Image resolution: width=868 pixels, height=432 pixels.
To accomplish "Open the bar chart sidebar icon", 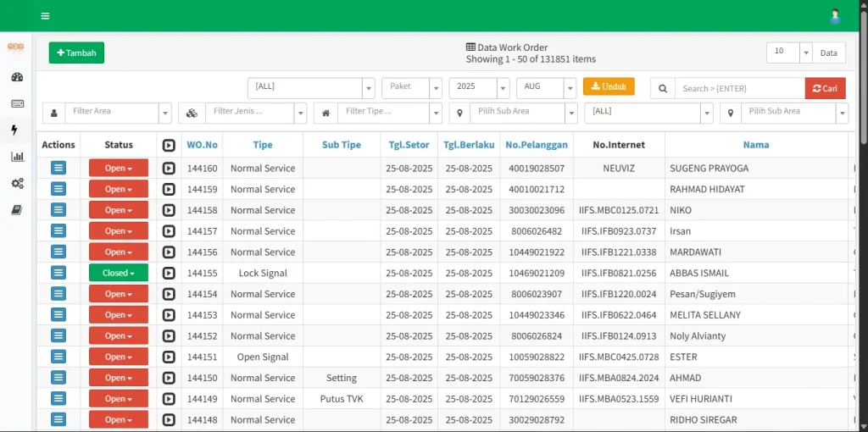I will pos(17,157).
